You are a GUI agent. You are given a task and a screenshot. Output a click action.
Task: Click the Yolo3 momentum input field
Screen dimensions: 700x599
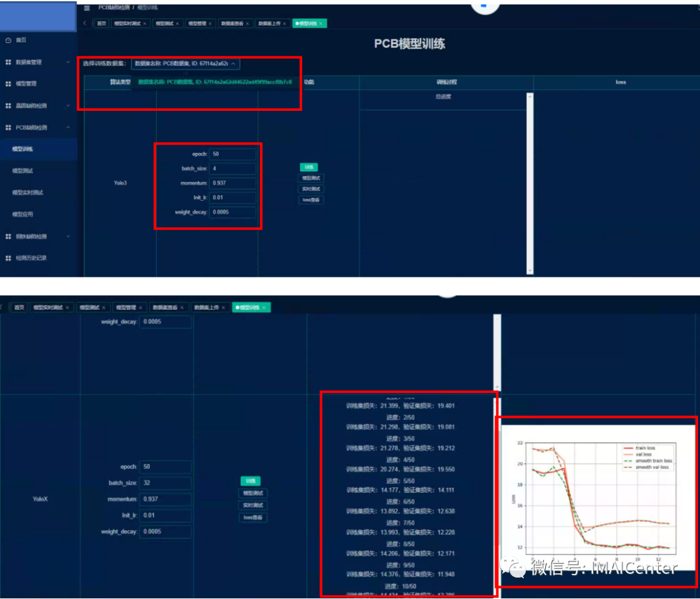click(233, 183)
